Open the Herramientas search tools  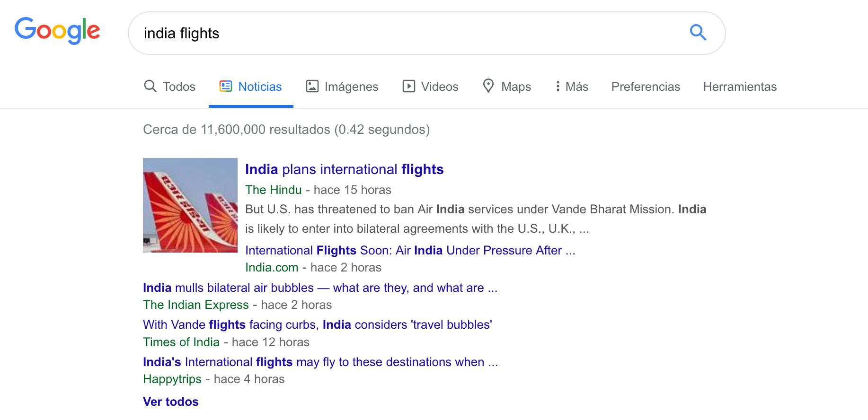740,87
